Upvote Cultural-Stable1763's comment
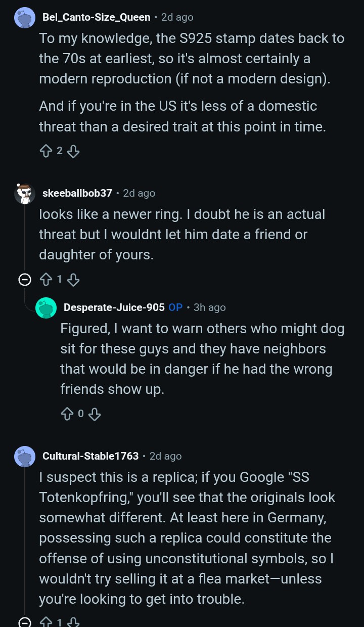This screenshot has height=627, width=364. point(45,622)
